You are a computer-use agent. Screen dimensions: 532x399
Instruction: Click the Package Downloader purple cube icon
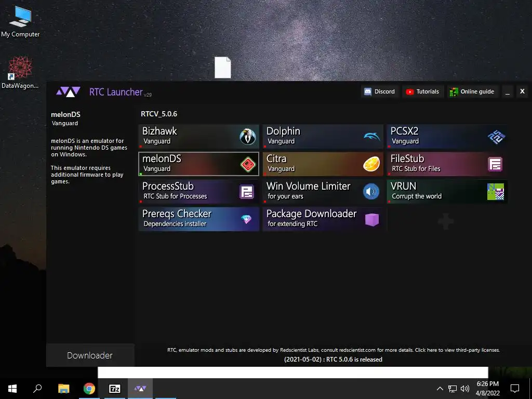pos(372,220)
